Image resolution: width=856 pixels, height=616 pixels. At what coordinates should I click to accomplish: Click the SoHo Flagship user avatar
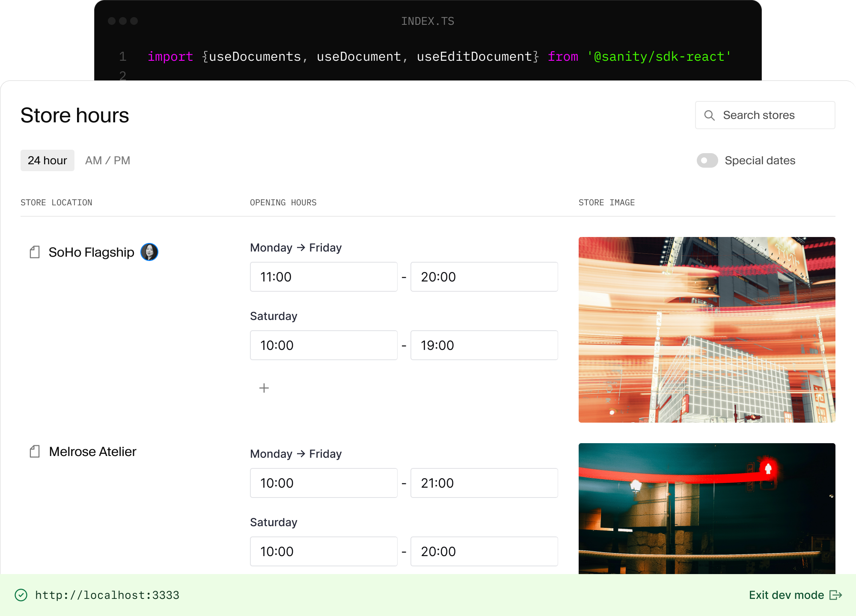click(149, 252)
